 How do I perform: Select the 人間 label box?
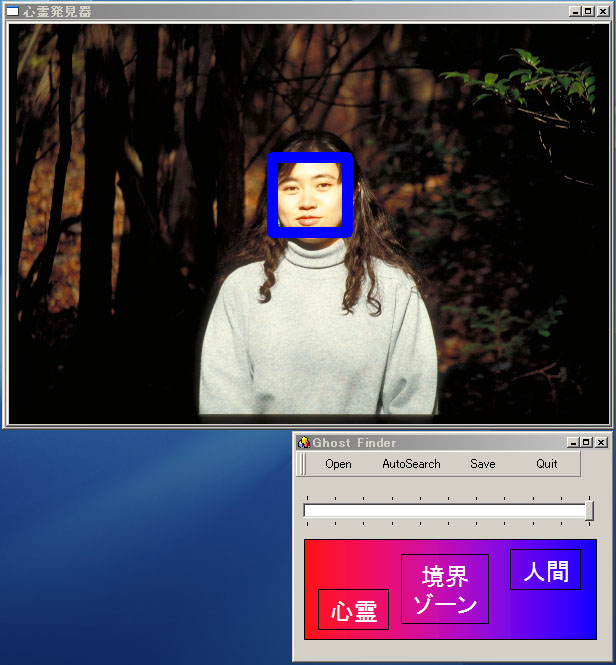click(x=545, y=570)
